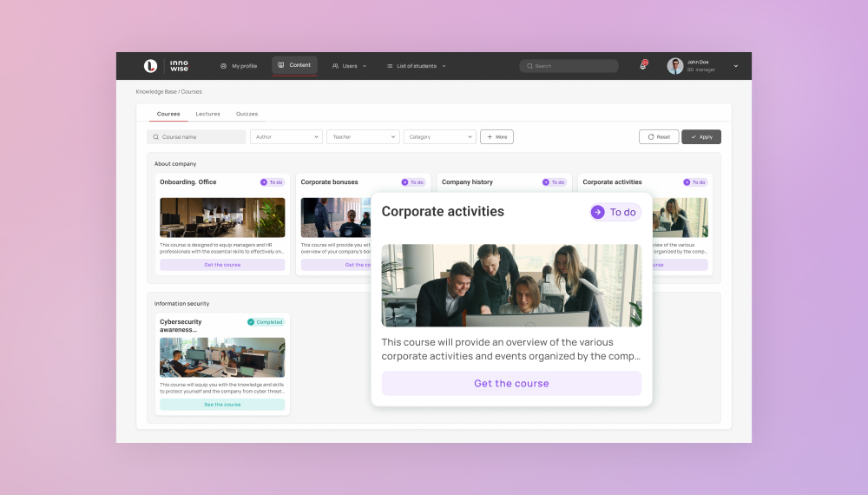The image size is (868, 495).
Task: Click the large Corporate activities popup image
Action: pyautogui.click(x=511, y=285)
